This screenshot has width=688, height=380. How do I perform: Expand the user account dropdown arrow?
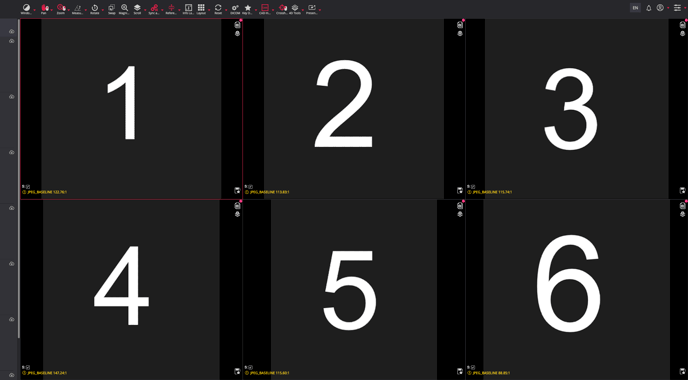pyautogui.click(x=668, y=8)
